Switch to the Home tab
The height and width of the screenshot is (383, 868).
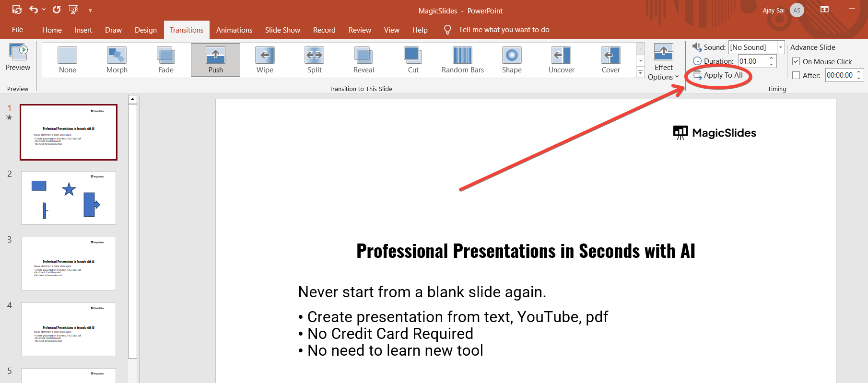52,30
